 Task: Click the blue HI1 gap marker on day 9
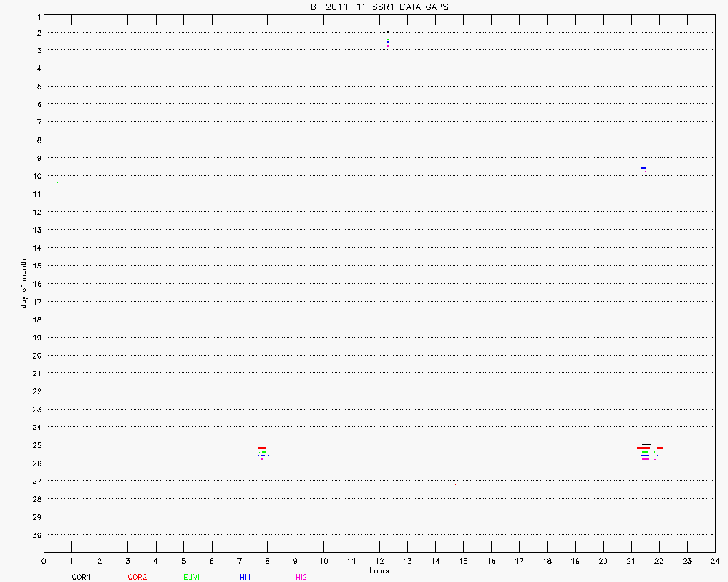click(x=644, y=168)
